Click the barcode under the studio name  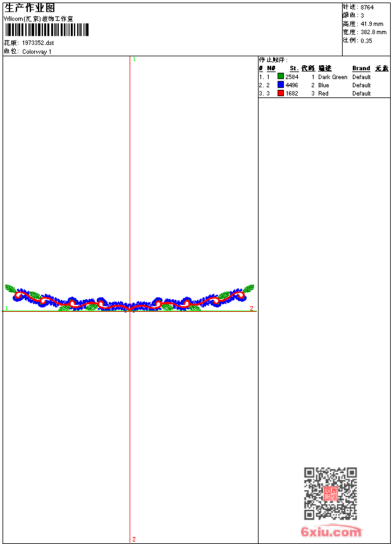click(x=47, y=30)
